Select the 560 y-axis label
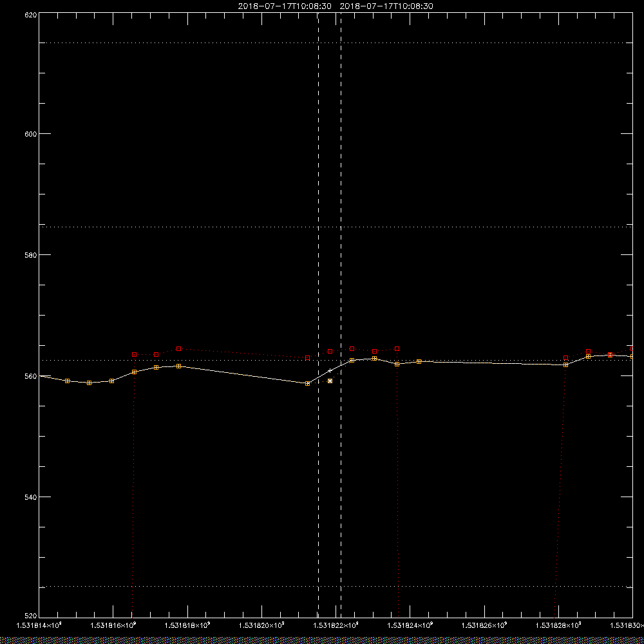 coord(31,376)
